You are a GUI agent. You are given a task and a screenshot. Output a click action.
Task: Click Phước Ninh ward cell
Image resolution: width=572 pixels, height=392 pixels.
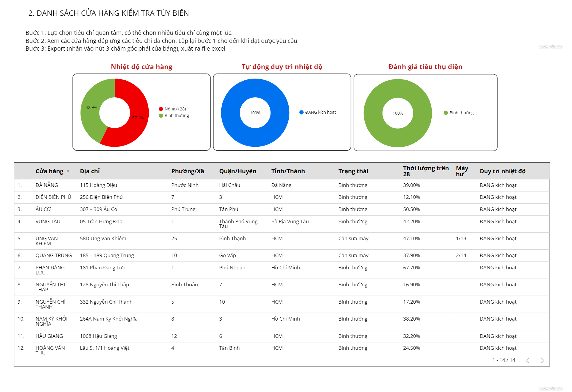coord(185,185)
